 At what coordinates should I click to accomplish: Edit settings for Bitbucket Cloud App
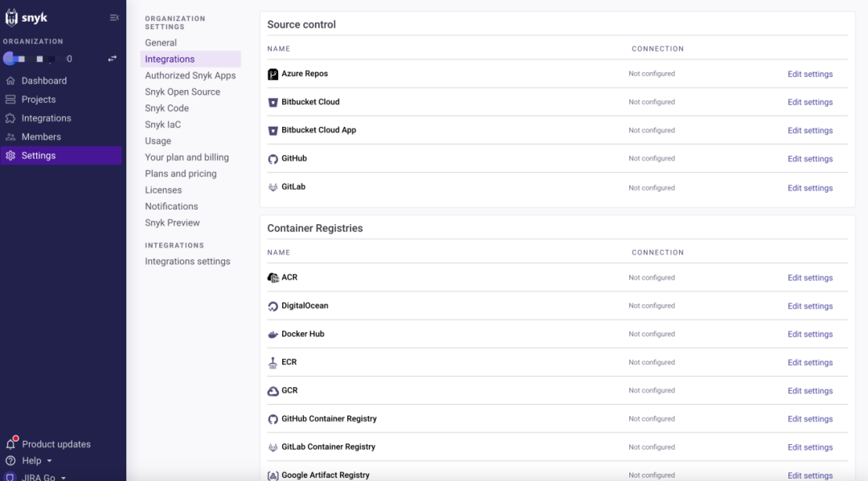[810, 130]
